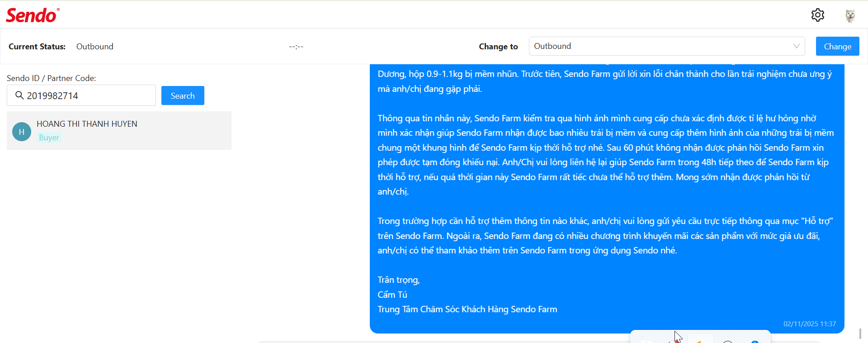Open the settings gear icon
868x343 pixels.
tap(817, 15)
